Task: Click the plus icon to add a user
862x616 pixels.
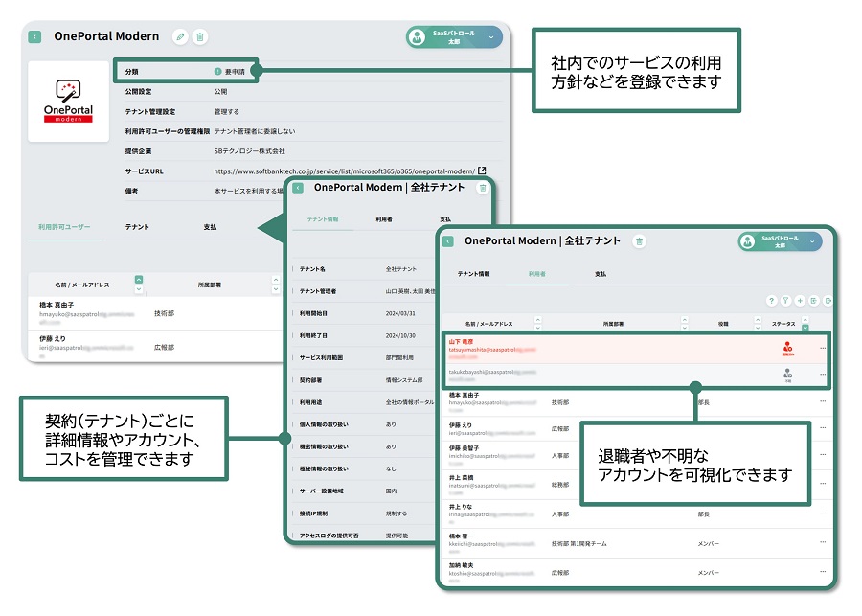Action: [x=800, y=300]
